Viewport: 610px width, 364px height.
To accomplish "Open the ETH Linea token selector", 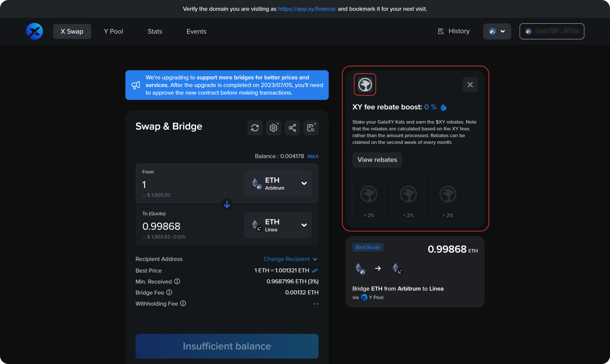I will tap(277, 225).
